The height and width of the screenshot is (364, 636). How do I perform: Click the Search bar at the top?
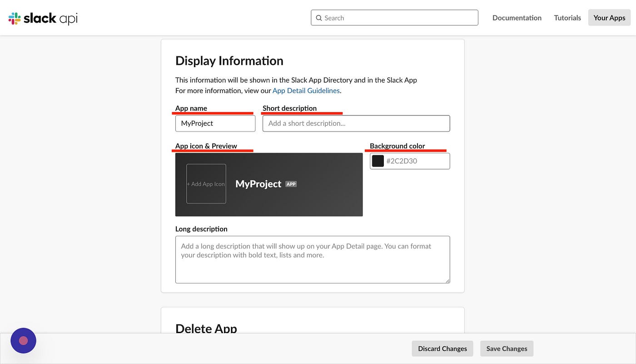coord(394,17)
